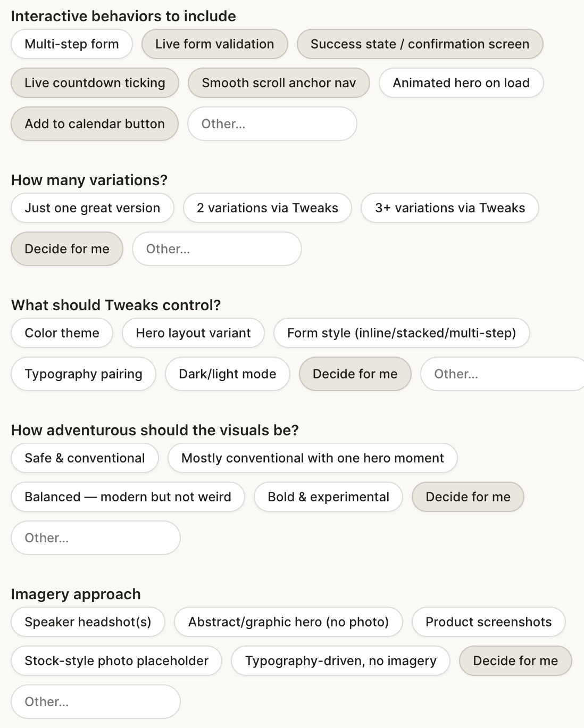
Task: Enable Animated hero on load
Action: 461,83
